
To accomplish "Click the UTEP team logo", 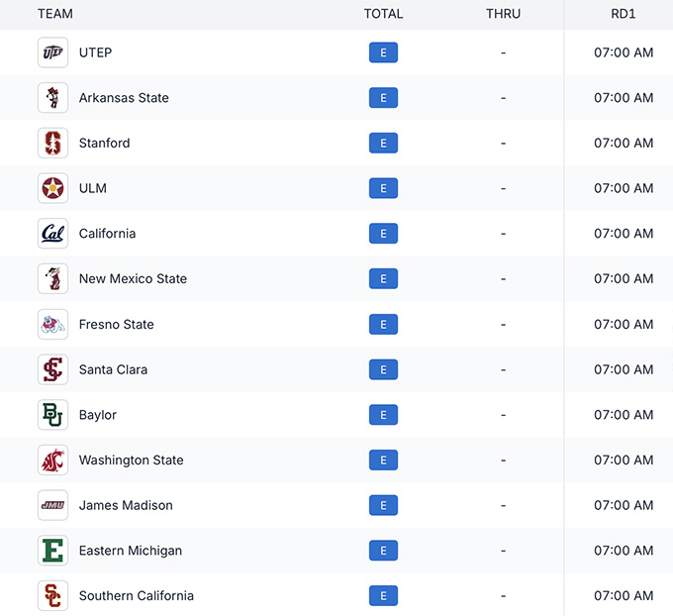I will tap(52, 52).
